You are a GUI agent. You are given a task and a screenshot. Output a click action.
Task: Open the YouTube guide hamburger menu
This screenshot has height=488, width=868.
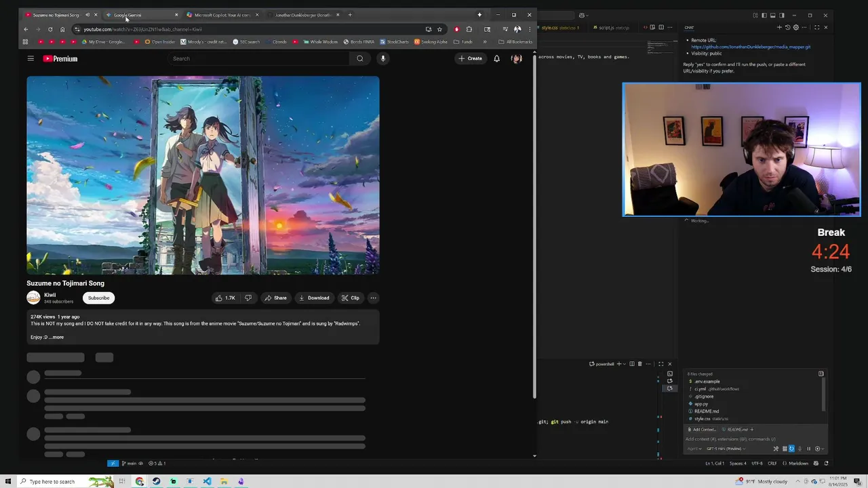click(31, 58)
